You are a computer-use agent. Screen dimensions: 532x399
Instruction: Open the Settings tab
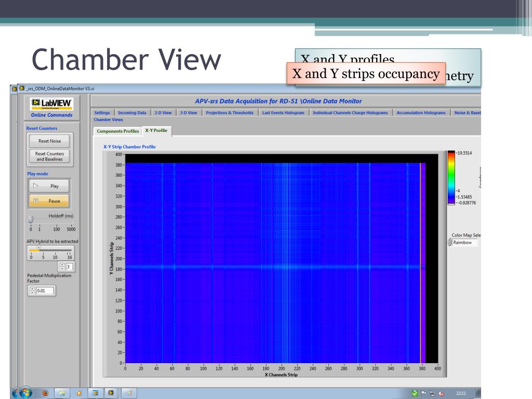[x=102, y=113]
